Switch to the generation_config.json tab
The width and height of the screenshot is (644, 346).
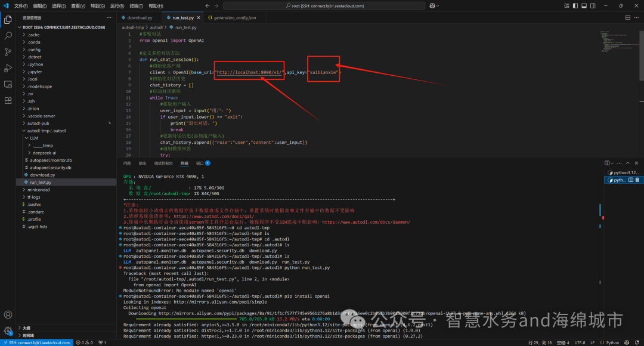[234, 18]
